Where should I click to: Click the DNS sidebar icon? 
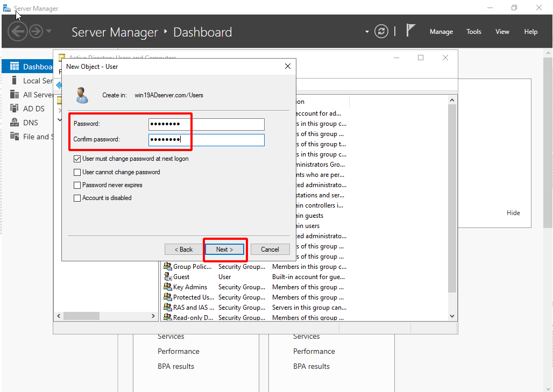[x=15, y=122]
